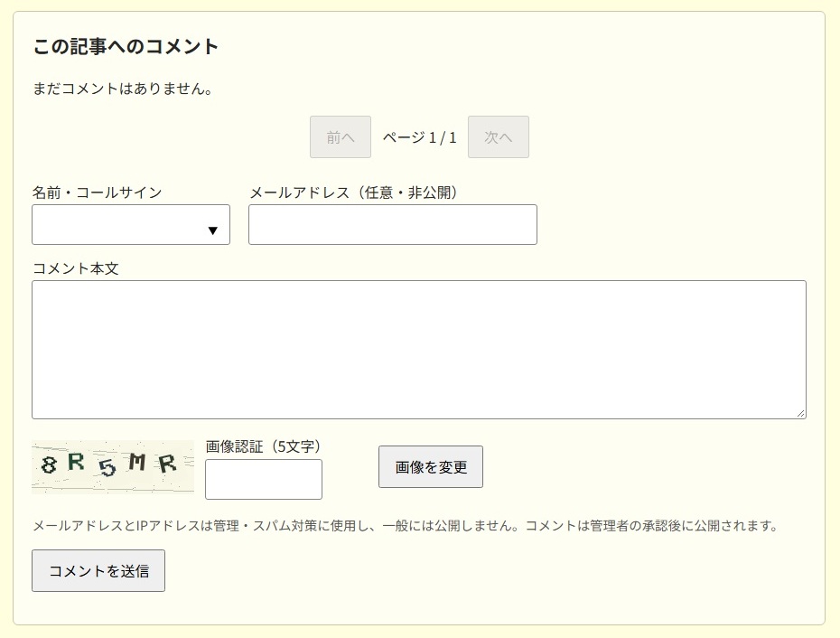This screenshot has width=840, height=638.
Task: Click the comment textarea resize handle
Action: pos(801,413)
